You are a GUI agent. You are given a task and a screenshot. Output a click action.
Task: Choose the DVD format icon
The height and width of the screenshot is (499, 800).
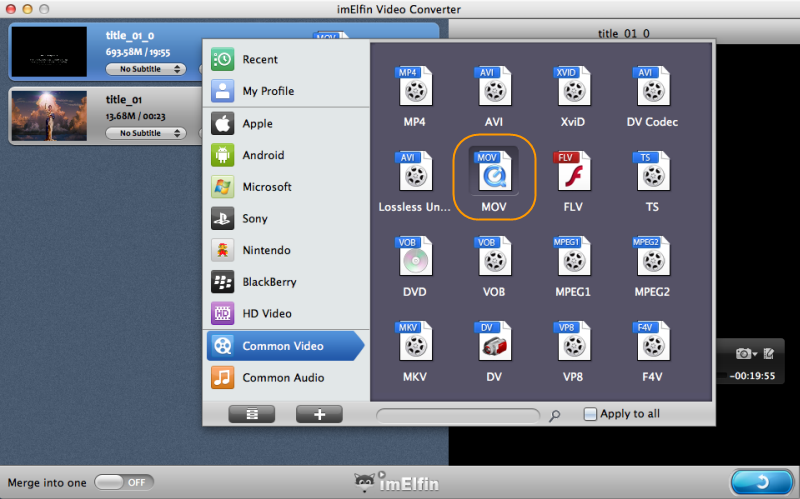(x=414, y=257)
